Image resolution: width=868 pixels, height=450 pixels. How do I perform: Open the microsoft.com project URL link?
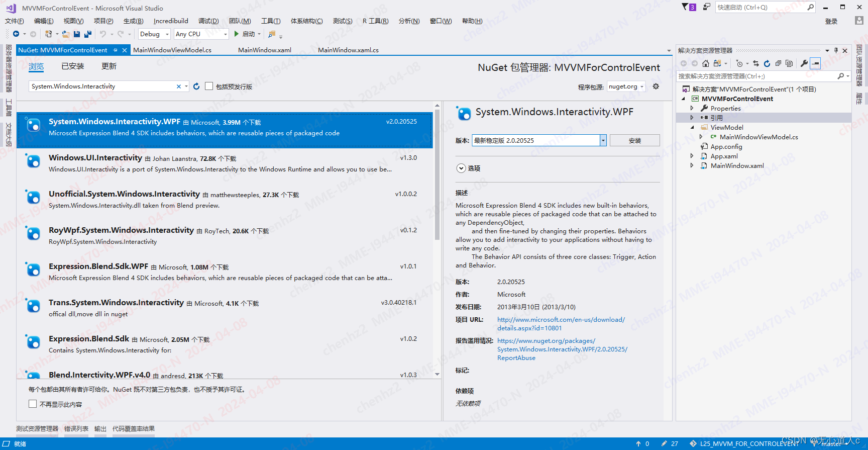561,324
